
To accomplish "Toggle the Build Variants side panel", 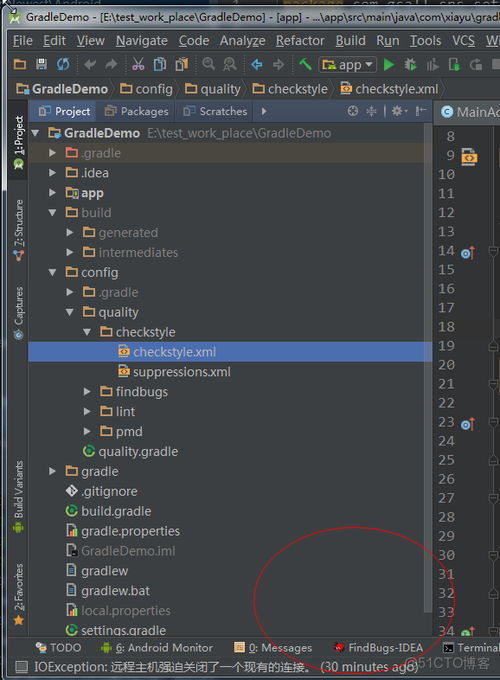I will coord(19,497).
